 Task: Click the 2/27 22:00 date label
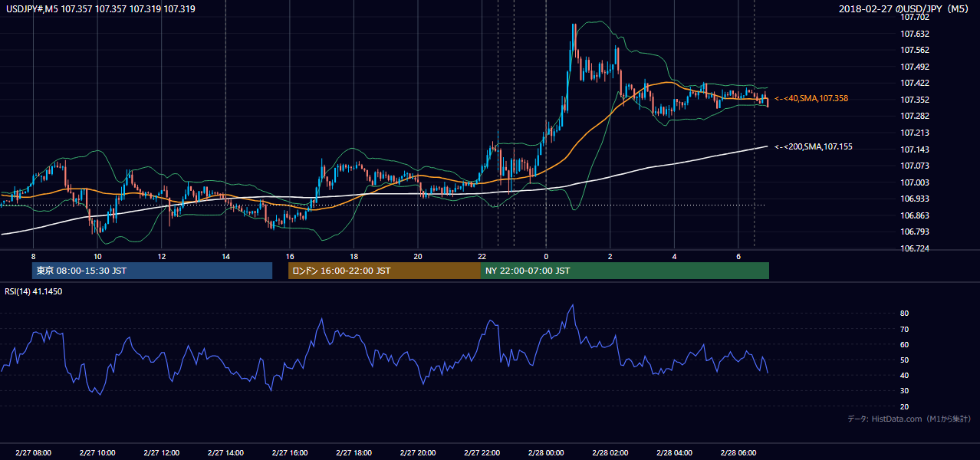[x=482, y=453]
